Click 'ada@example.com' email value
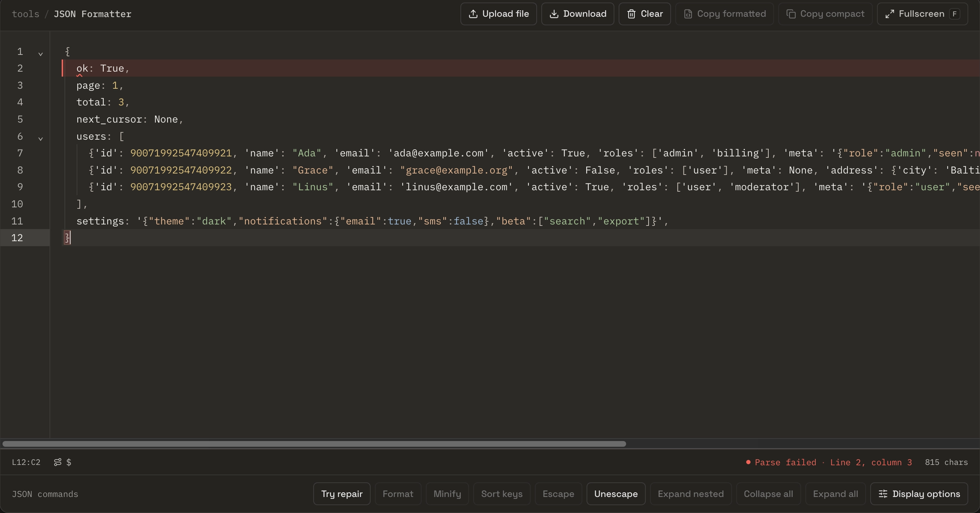Image resolution: width=980 pixels, height=513 pixels. (438, 153)
